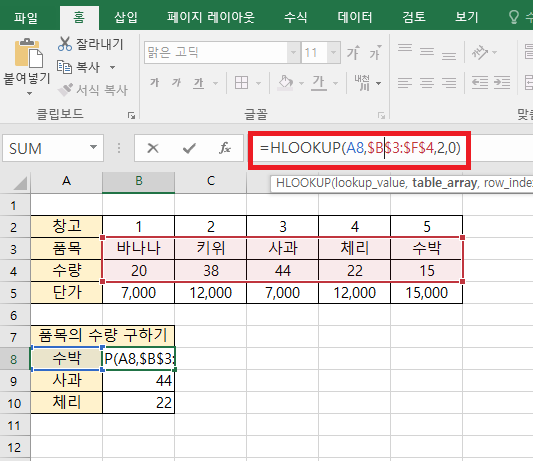Click the 품목의 수량 구하기 header cell
533x461 pixels.
[103, 336]
